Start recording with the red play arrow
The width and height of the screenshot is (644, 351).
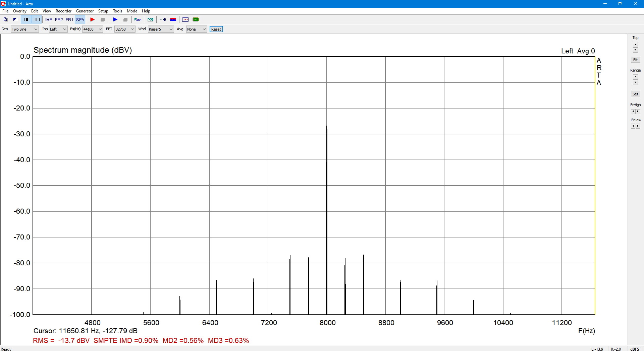(92, 19)
